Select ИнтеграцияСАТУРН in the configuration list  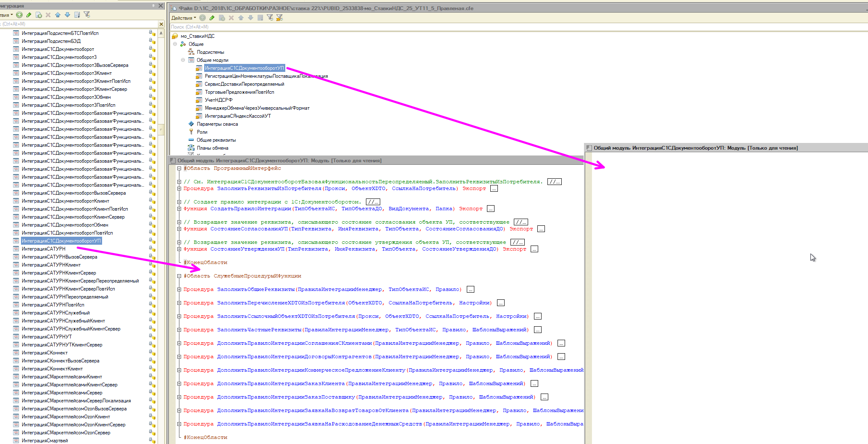[44, 249]
